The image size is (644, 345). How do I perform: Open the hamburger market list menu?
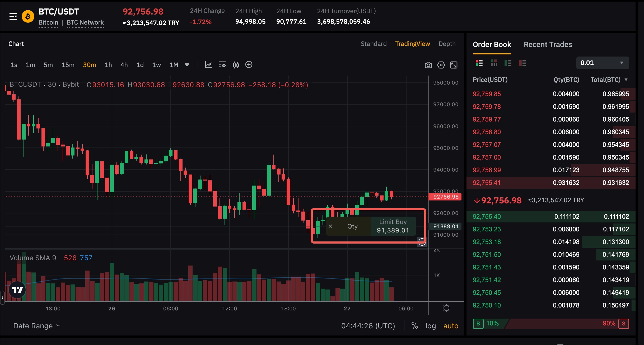[13, 17]
